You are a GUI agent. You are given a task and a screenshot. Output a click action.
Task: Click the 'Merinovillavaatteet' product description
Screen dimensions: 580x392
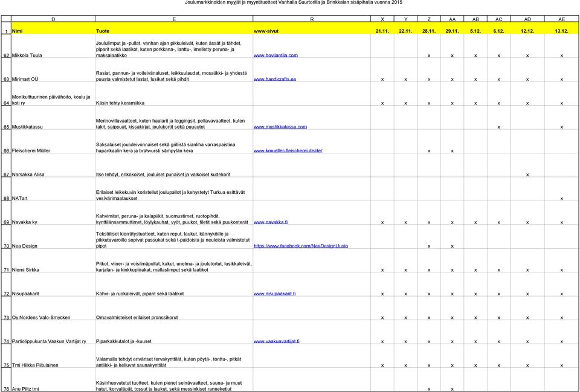click(x=170, y=124)
